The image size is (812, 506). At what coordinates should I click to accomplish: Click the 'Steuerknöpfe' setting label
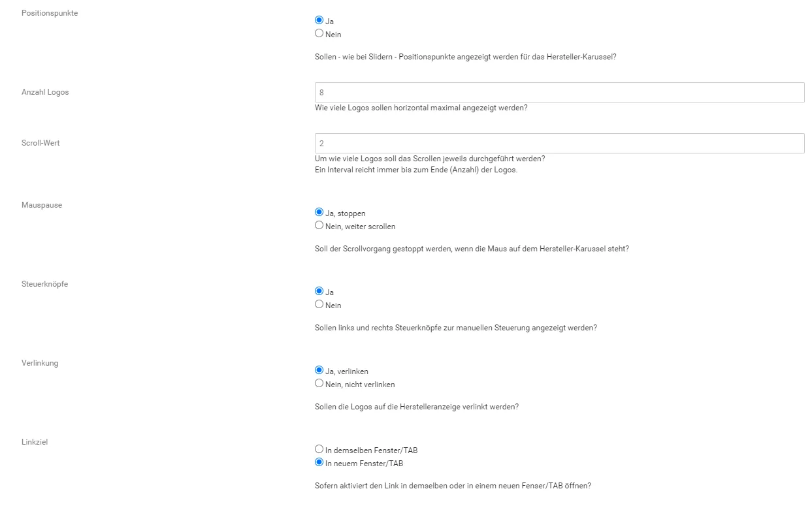[44, 284]
